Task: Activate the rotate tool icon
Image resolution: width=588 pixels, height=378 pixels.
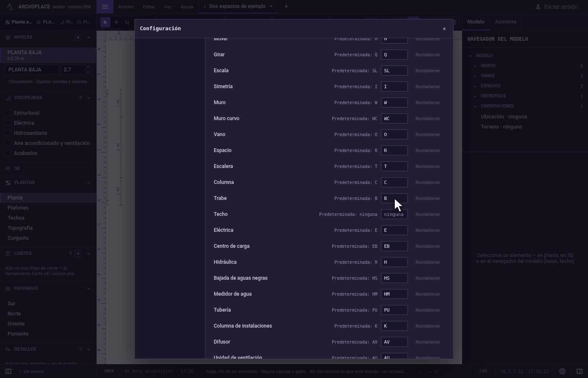Action: (127, 22)
